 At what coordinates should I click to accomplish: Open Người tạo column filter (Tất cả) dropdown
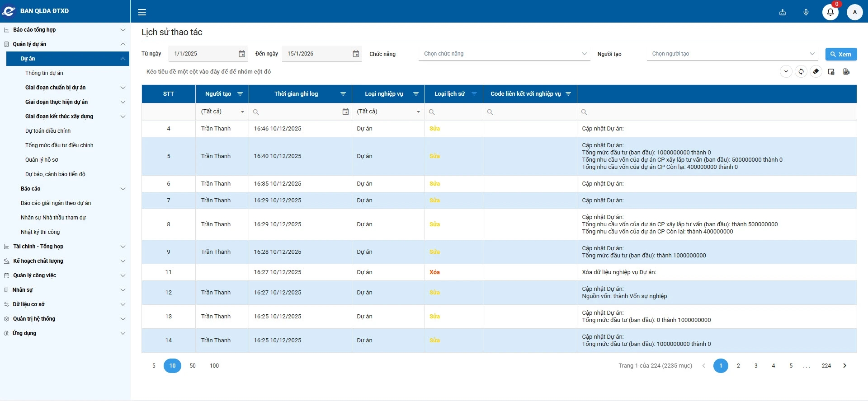coord(222,112)
